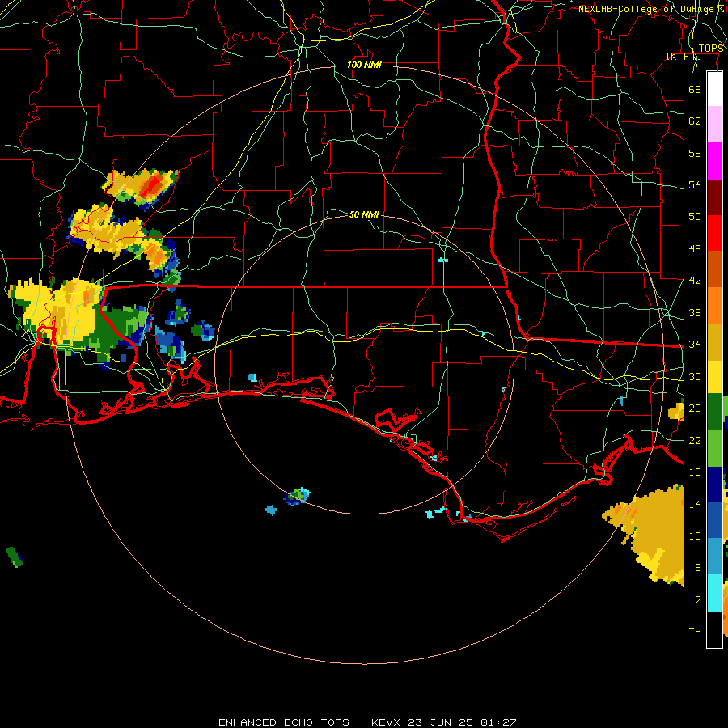Click the legend value 10
728x728 pixels.
pos(695,535)
